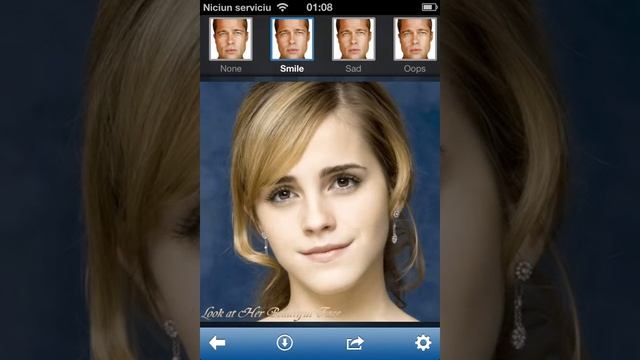Tap the main edited portrait photo
Screen dimensions: 640x360
click(320, 201)
